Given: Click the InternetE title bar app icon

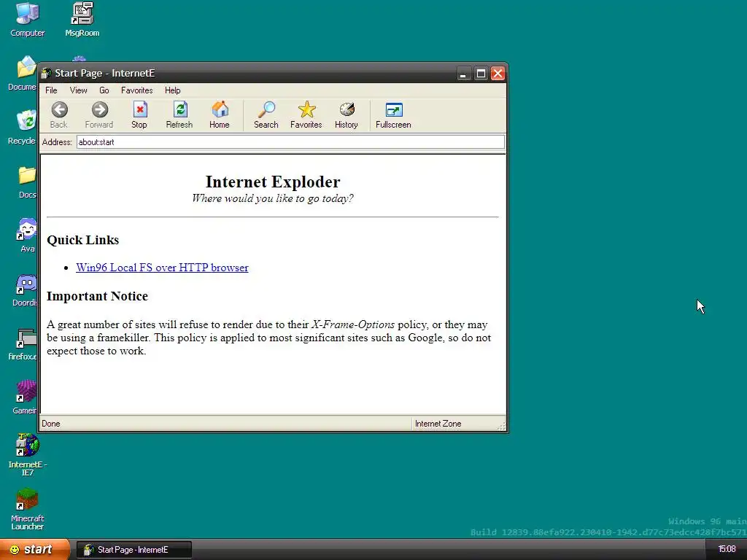Looking at the screenshot, I should [x=46, y=74].
